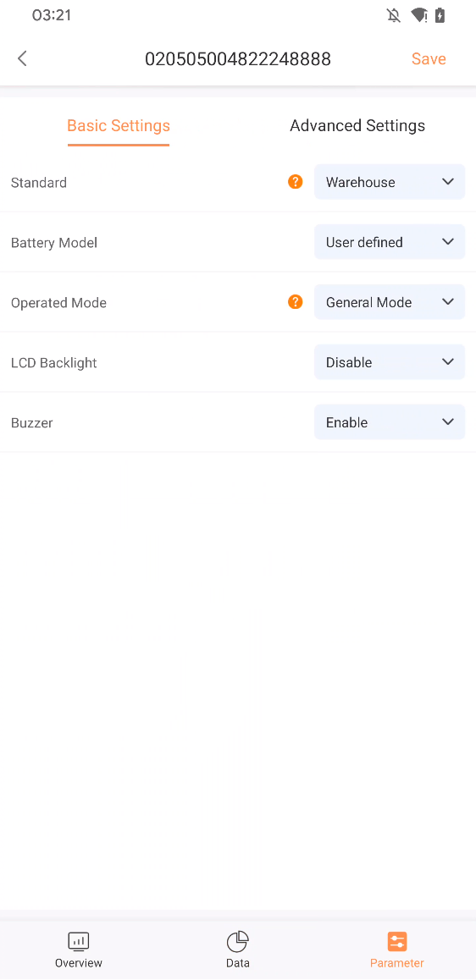Open help icon next to Standard
The width and height of the screenshot is (476, 980).
pos(296,182)
